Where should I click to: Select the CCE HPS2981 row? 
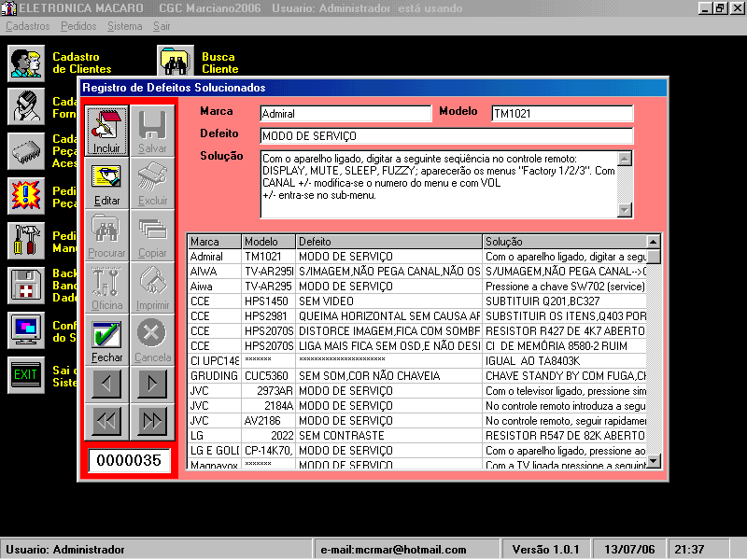(x=417, y=316)
